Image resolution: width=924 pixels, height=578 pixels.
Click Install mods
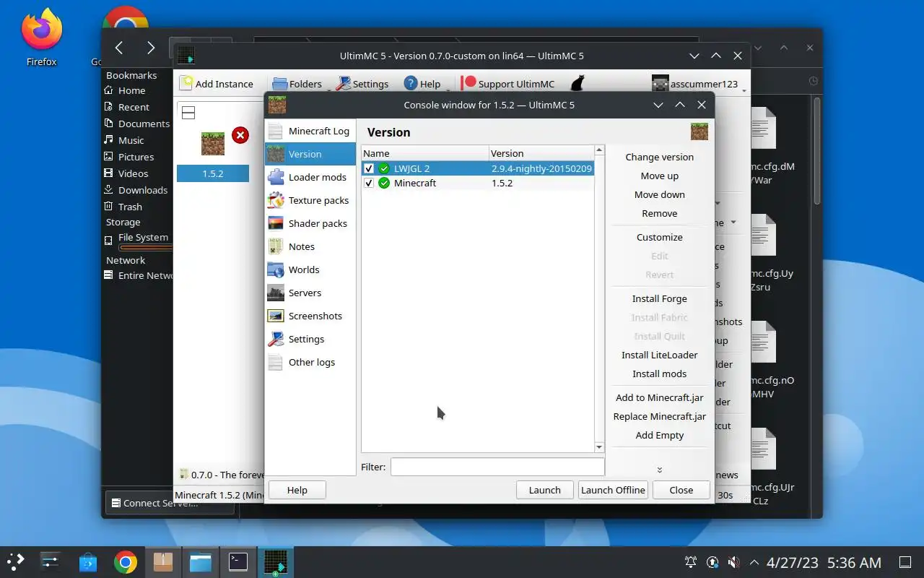coord(659,374)
